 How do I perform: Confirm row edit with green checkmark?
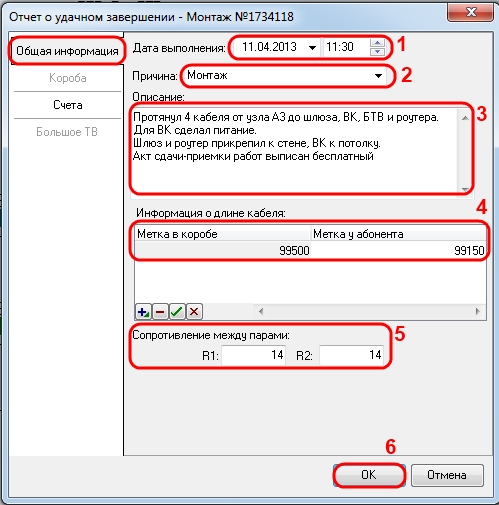point(177,312)
